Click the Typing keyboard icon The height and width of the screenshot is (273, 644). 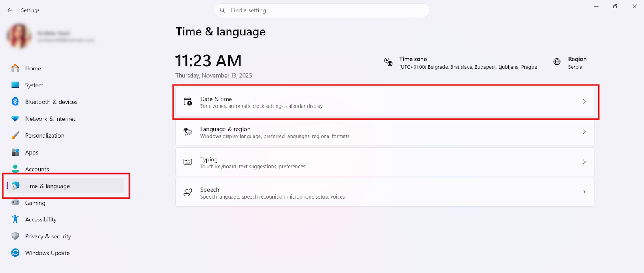pos(188,162)
